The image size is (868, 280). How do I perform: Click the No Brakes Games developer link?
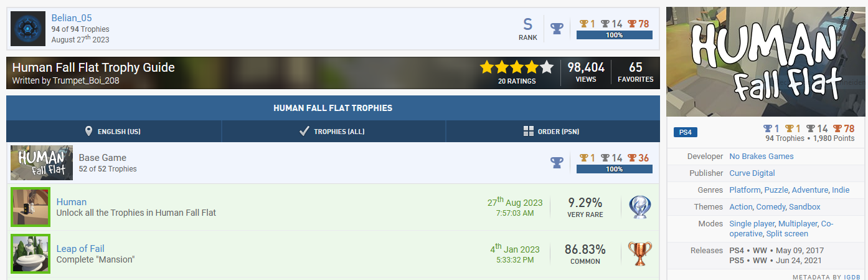click(761, 157)
